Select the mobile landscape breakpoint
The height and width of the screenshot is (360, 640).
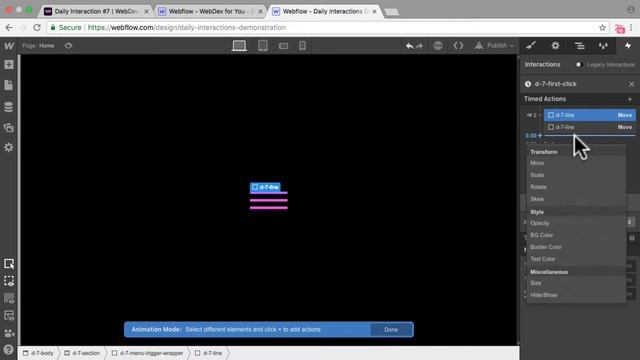tap(283, 46)
